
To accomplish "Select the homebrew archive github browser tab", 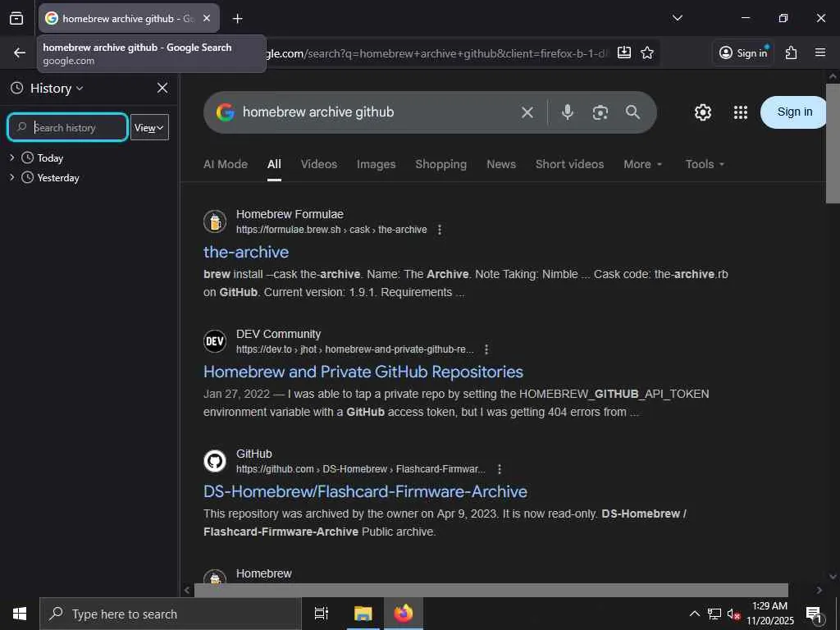I will click(129, 18).
